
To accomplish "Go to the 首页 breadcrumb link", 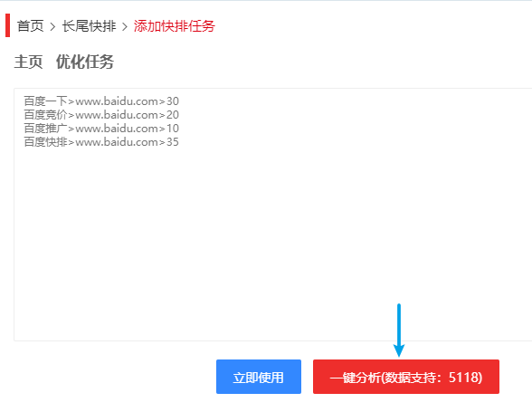I will [30, 26].
